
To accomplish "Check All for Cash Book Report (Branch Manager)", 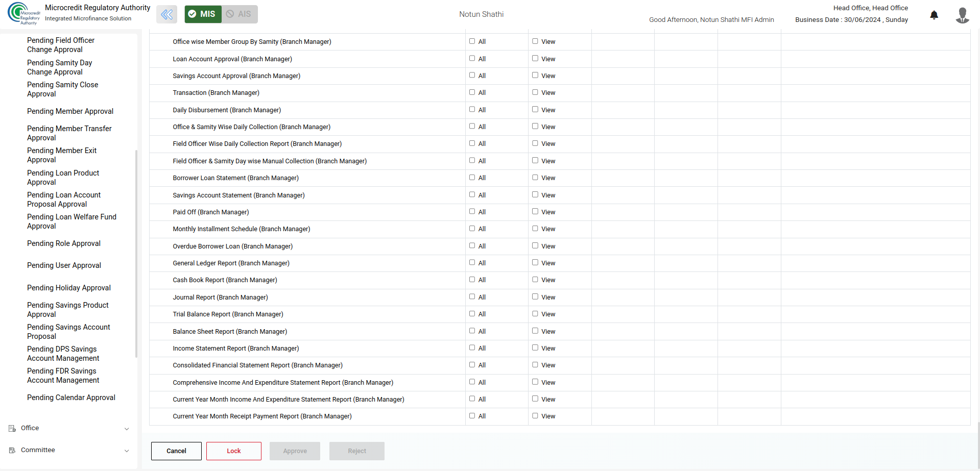I will coord(472,280).
